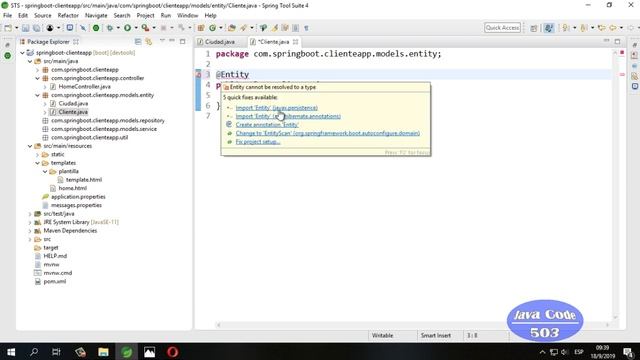
Task: Minimize the Package Explorer view
Action: click(x=172, y=41)
